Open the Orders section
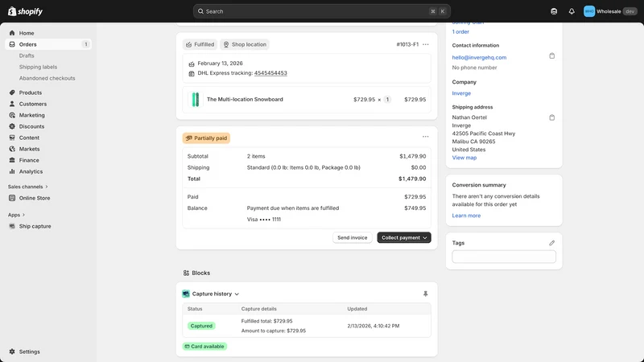Image resolution: width=644 pixels, height=362 pixels. tap(48, 44)
